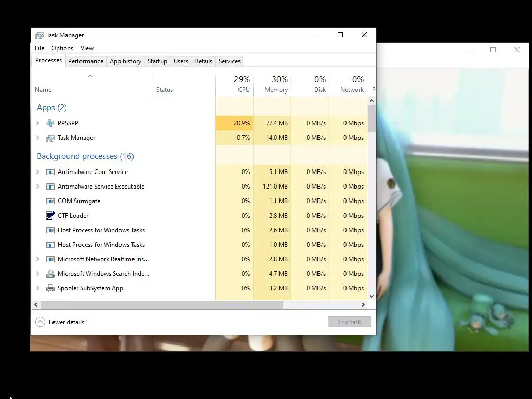Sort by the Name column header
Viewport: 532px width, 399px height.
click(x=92, y=85)
